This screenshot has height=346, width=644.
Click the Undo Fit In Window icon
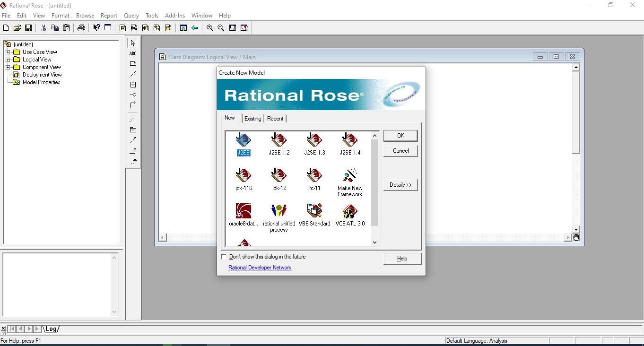click(244, 28)
